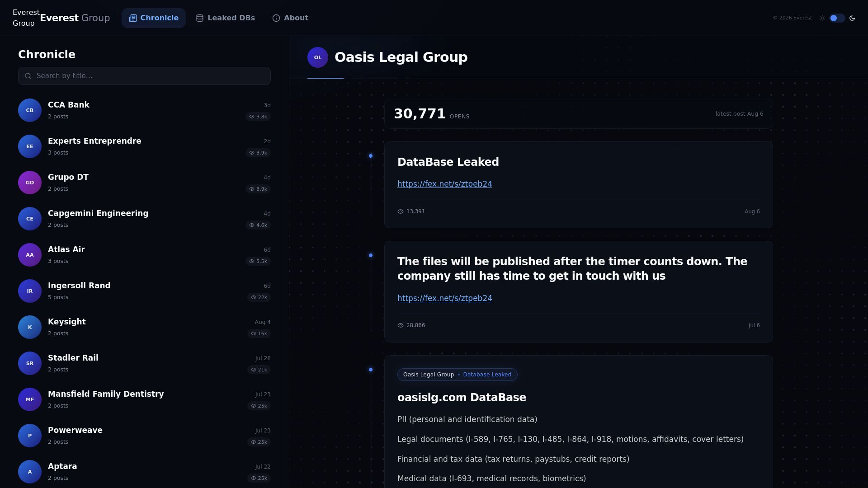868x488 pixels.
Task: Click the timeline dot beside DataBase Leaked post
Action: pos(371,156)
